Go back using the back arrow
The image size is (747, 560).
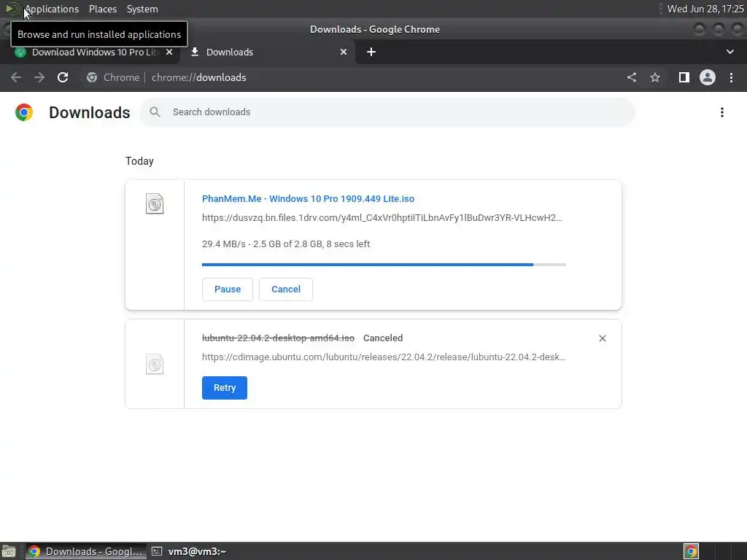pos(16,77)
